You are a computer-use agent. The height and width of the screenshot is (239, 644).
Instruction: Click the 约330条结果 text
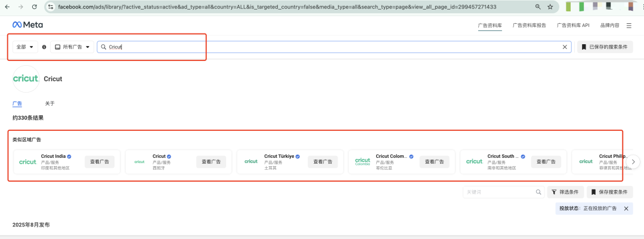28,118
